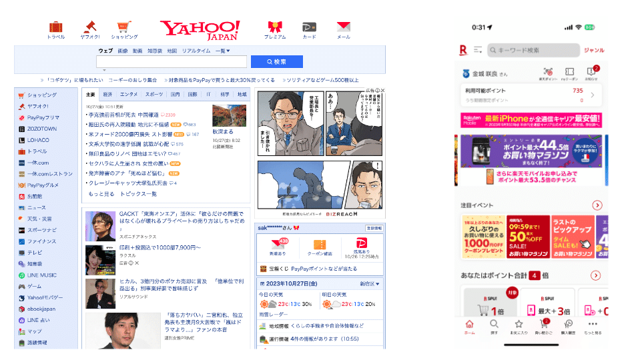
Task: Open the autumn foliage news thumbnail
Action: coord(229,116)
